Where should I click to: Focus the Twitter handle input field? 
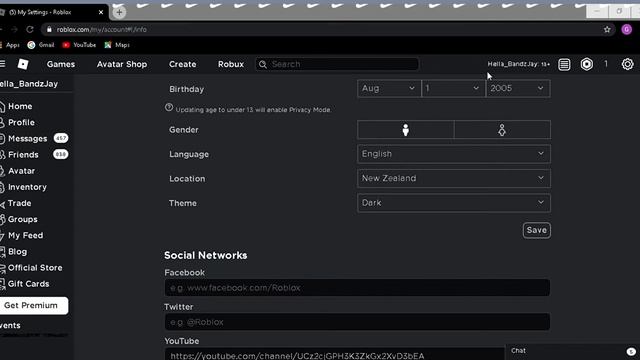pos(357,322)
